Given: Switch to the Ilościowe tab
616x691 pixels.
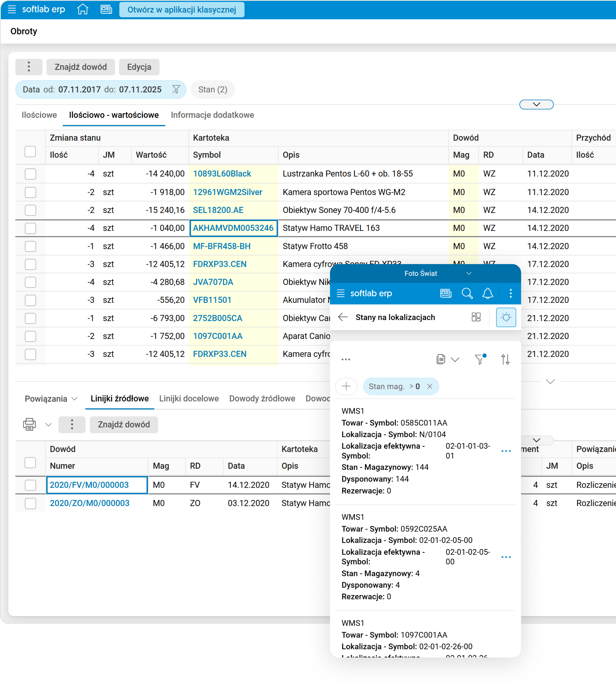Looking at the screenshot, I should [x=39, y=115].
